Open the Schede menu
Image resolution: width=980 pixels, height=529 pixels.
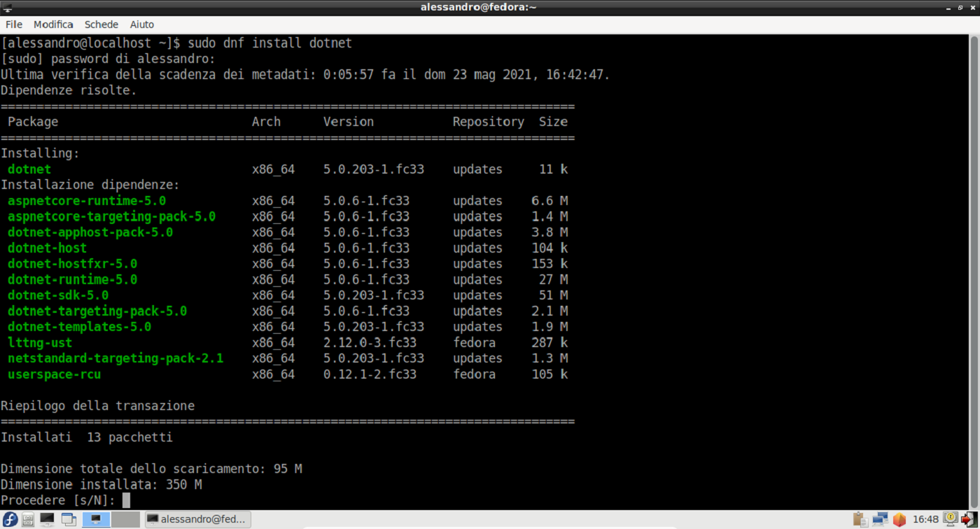click(101, 24)
